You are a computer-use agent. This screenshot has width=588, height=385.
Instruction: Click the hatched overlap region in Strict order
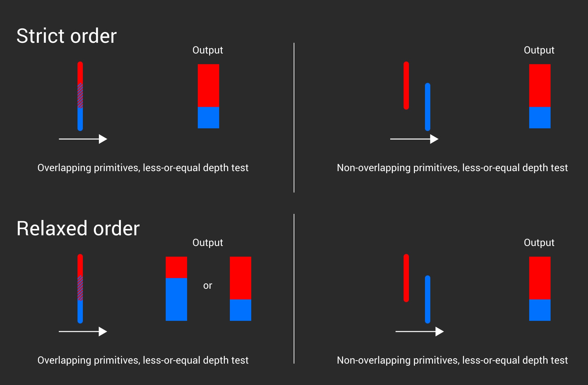(80, 96)
